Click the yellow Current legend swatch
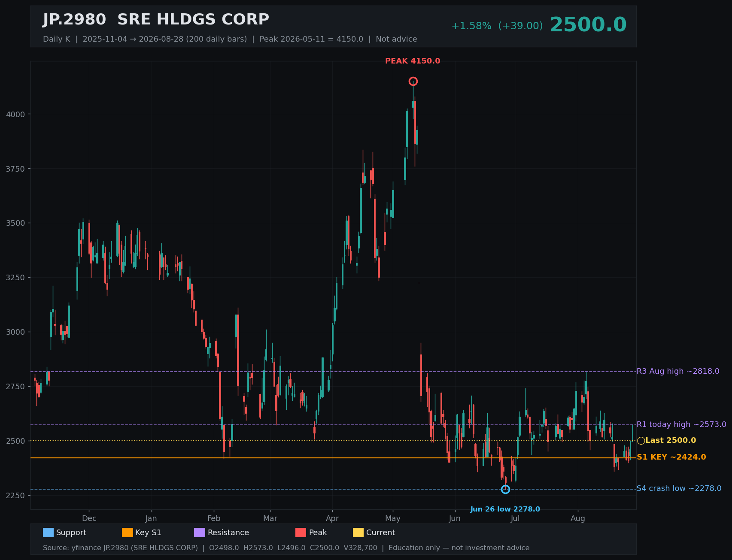732x560 pixels. 358,533
